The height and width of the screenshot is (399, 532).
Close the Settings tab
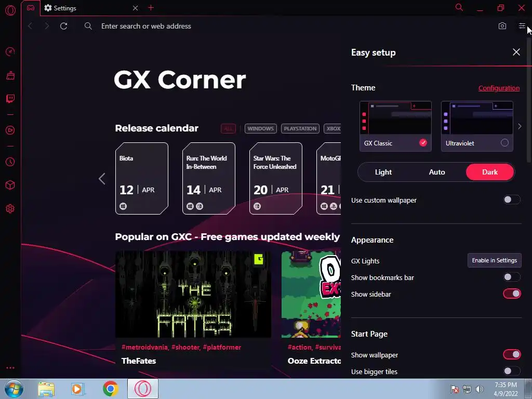click(x=136, y=8)
